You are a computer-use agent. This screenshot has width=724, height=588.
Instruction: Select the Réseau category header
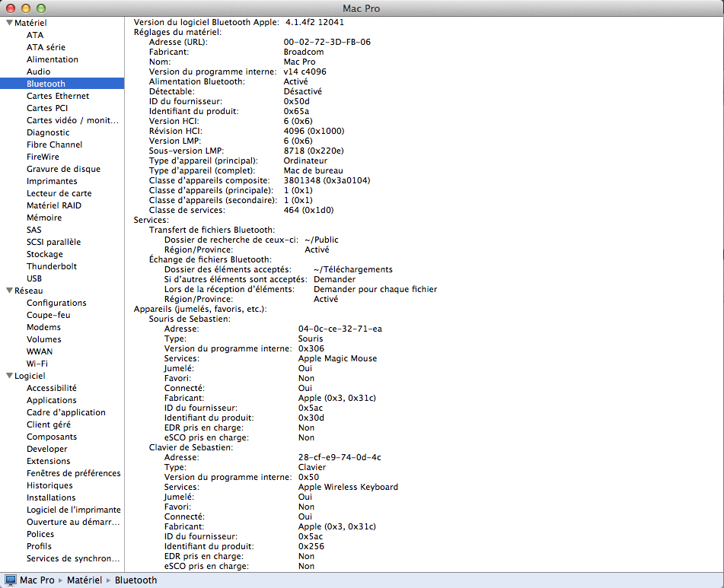(29, 291)
